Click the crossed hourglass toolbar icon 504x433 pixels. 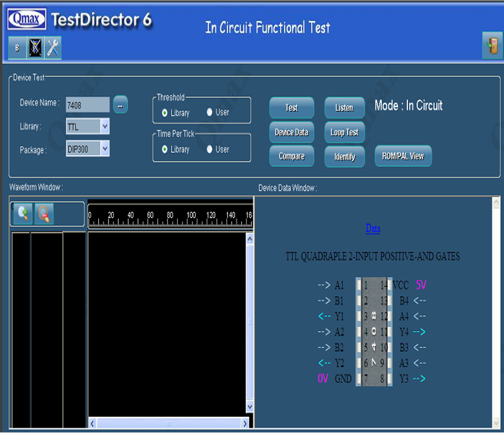(35, 48)
